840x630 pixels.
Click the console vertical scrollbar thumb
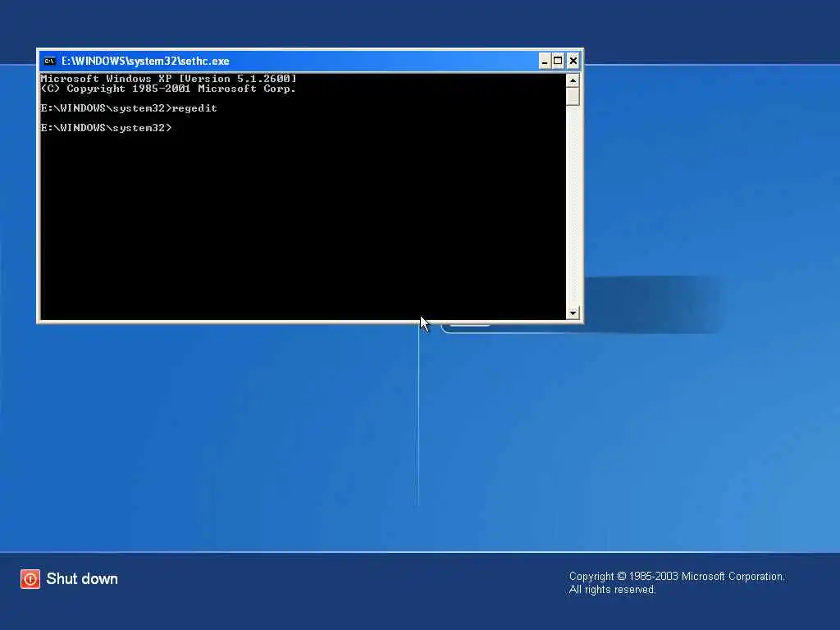pyautogui.click(x=573, y=97)
